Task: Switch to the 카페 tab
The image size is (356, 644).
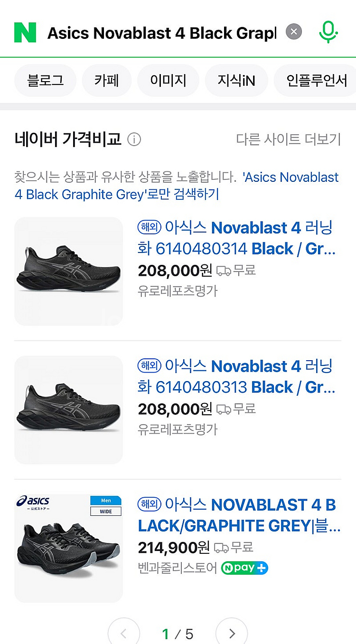Action: tap(106, 80)
